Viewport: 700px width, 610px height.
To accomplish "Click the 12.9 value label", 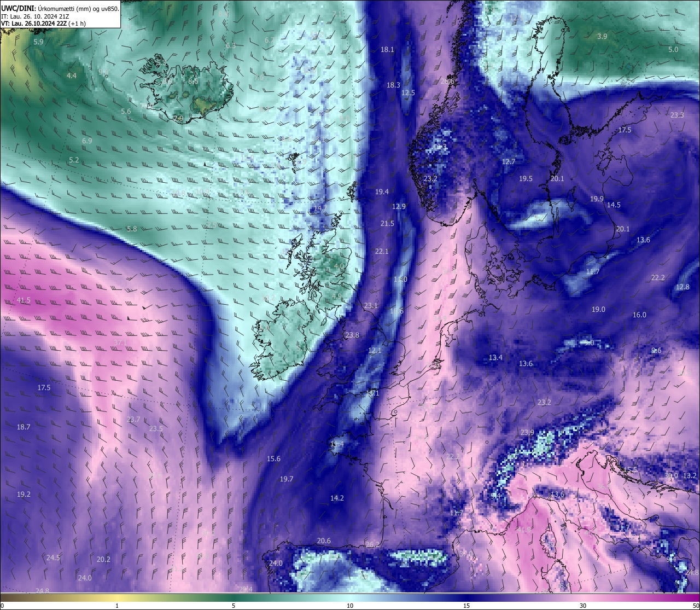I will 399,206.
